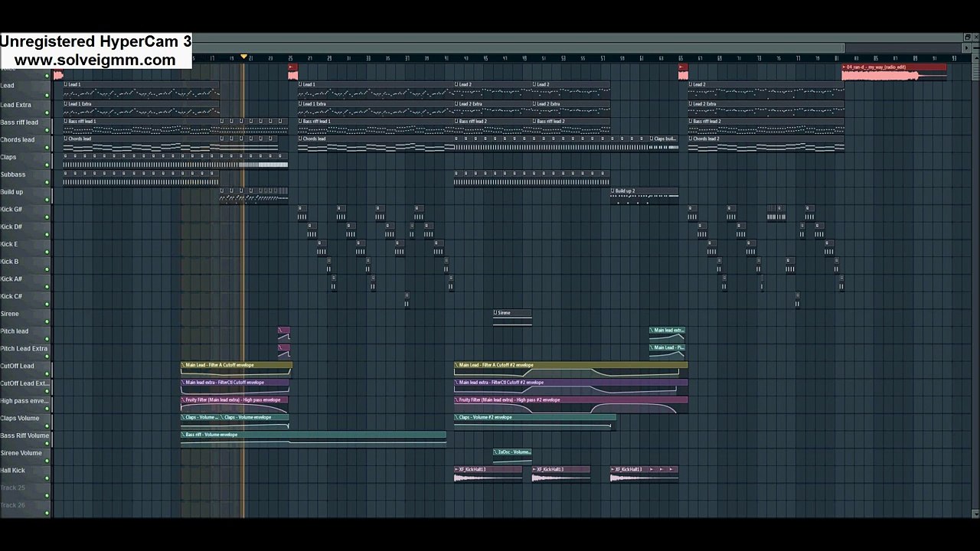This screenshot has width=980, height=551.
Task: Open Main Lead Filter A Cutoff #2 clip menu
Action: (457, 365)
